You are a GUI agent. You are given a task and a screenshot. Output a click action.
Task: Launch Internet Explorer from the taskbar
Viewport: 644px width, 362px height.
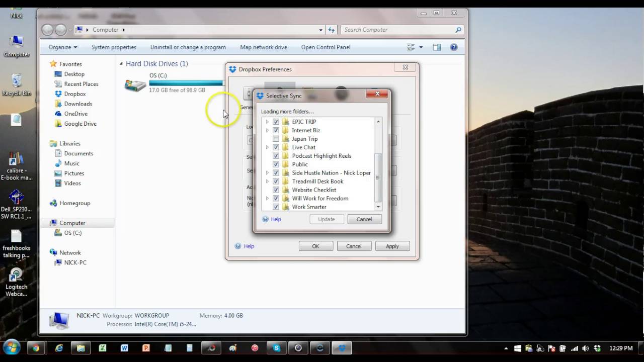[59, 348]
